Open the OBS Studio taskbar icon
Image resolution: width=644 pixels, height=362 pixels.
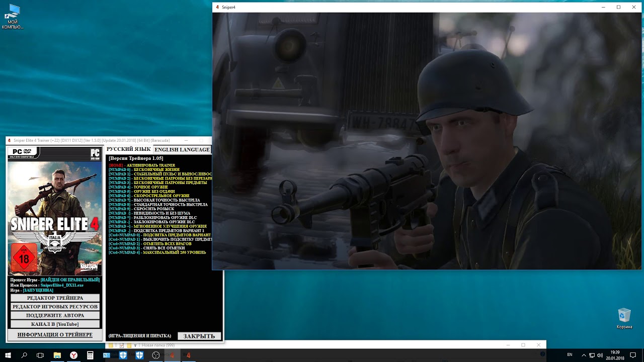coord(156,355)
